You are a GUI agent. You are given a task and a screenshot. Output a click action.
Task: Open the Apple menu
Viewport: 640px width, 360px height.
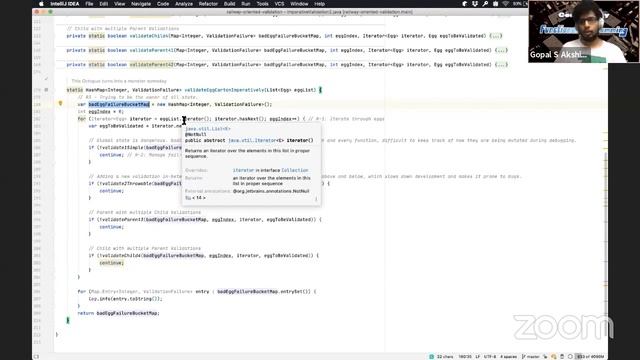(x=41, y=4)
